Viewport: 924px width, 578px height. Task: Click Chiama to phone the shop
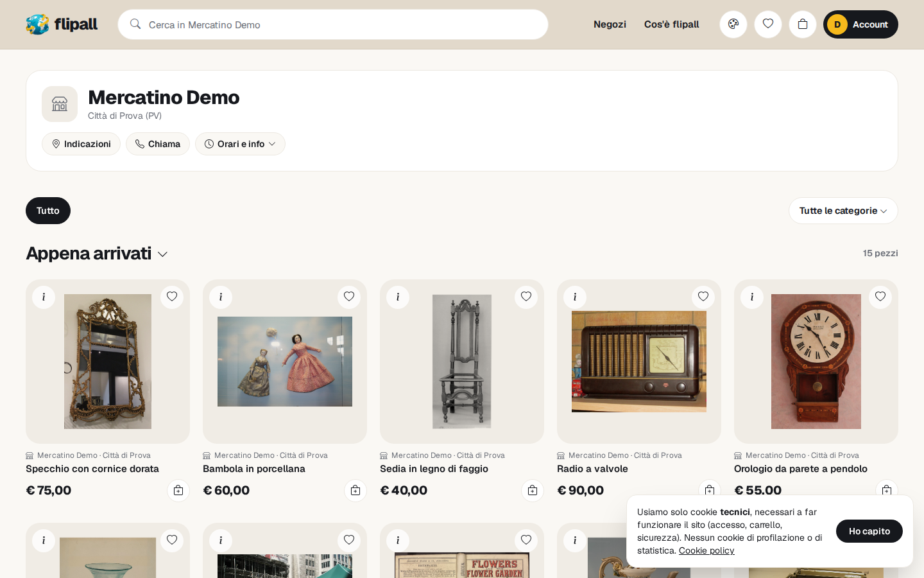click(x=158, y=144)
